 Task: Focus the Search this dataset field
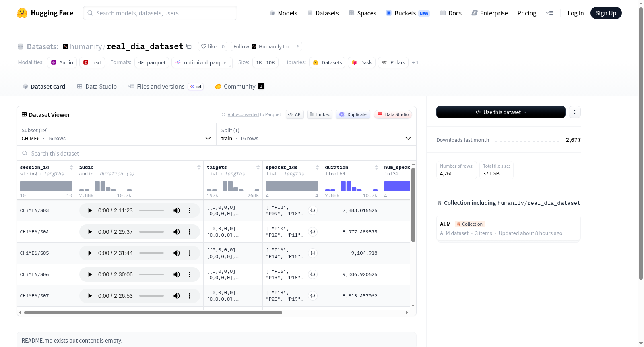click(x=217, y=153)
